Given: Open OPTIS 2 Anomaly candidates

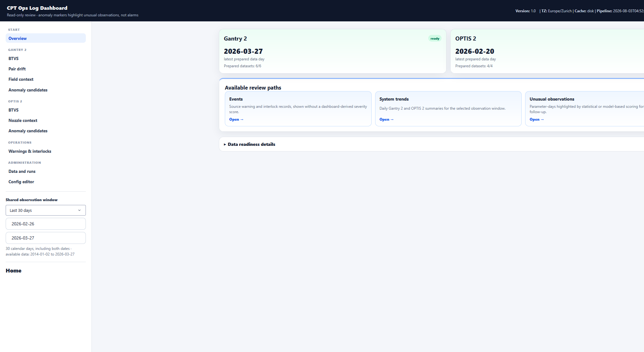Looking at the screenshot, I should [46, 131].
